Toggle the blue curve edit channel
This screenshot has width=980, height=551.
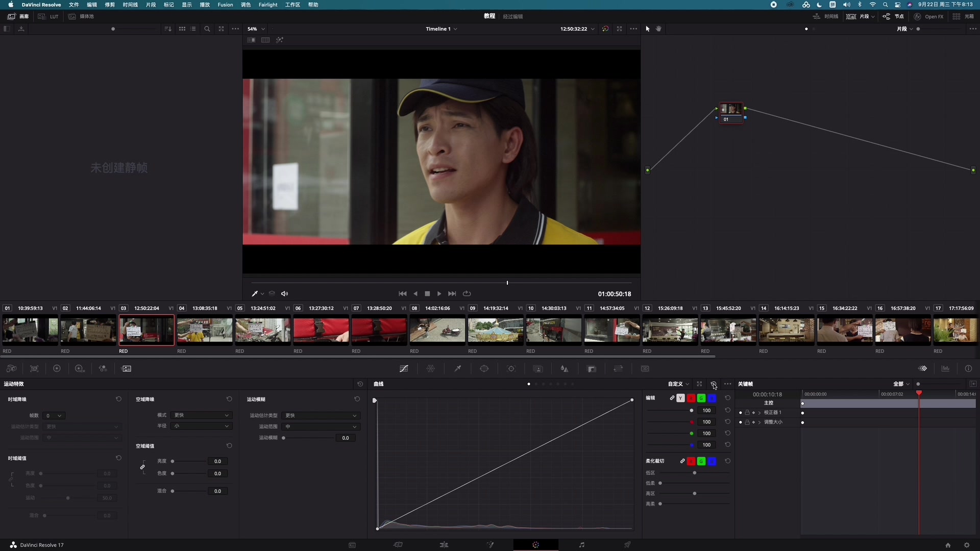coord(712,398)
